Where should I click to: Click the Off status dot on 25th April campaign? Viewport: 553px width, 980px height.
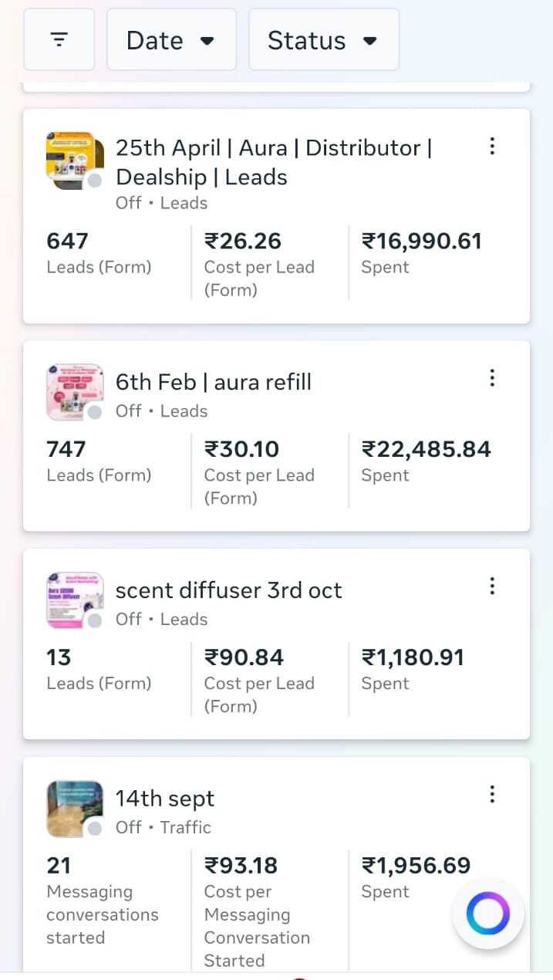click(x=95, y=181)
